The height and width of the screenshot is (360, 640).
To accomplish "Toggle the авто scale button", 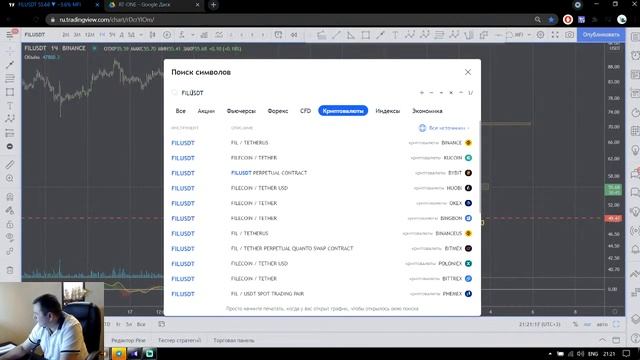I will [x=602, y=324].
